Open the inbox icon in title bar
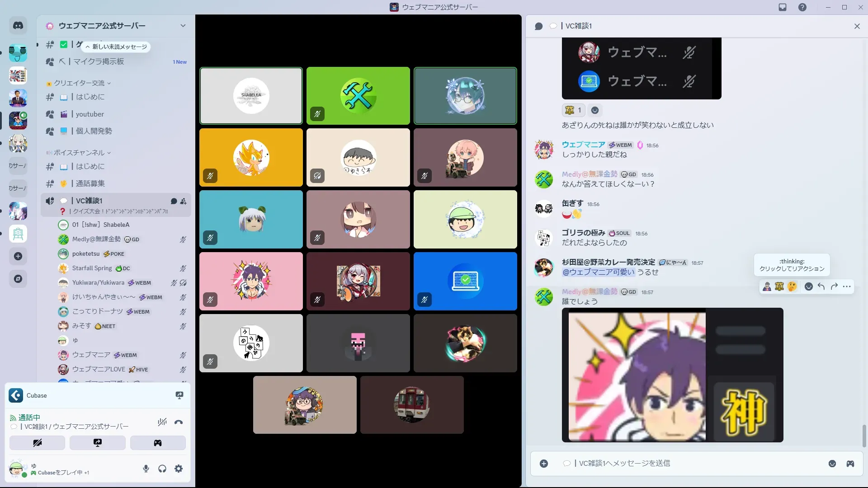This screenshot has width=868, height=488. 783,7
